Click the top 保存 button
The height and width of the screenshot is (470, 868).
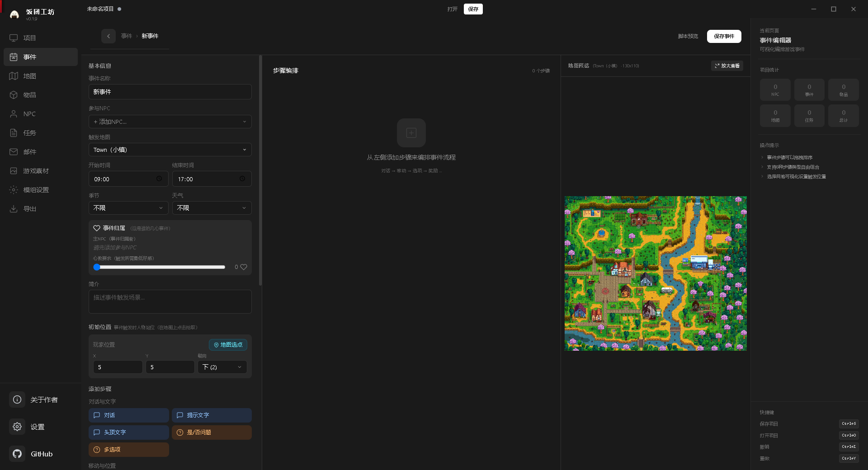tap(473, 9)
